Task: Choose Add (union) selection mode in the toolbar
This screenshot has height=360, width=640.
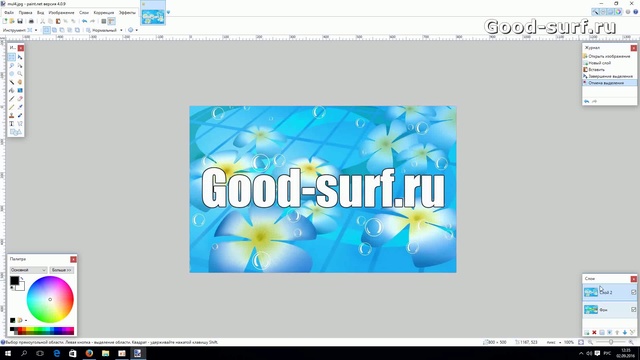Action: click(x=54, y=30)
